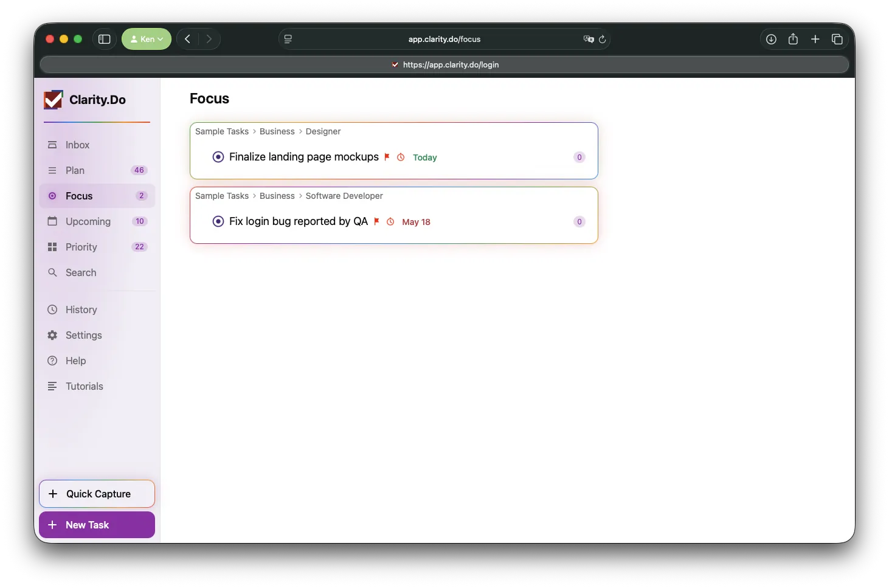Image resolution: width=889 pixels, height=588 pixels.
Task: Click the Quick Capture button
Action: [97, 494]
